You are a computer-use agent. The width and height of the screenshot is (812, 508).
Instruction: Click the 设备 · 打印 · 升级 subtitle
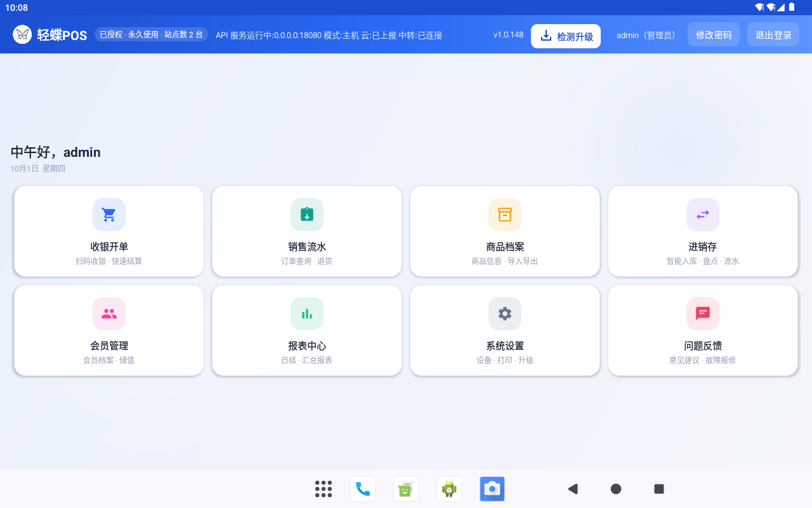[505, 360]
